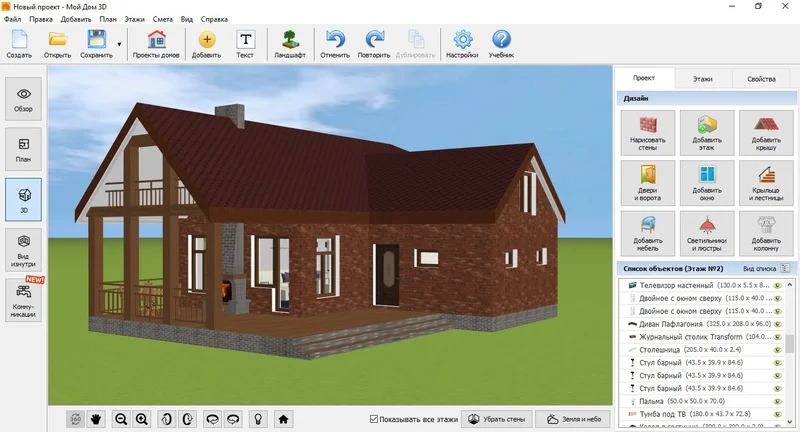The height and width of the screenshot is (432, 800).
Task: Open the Ландшафт landscape tool
Action: click(x=290, y=44)
